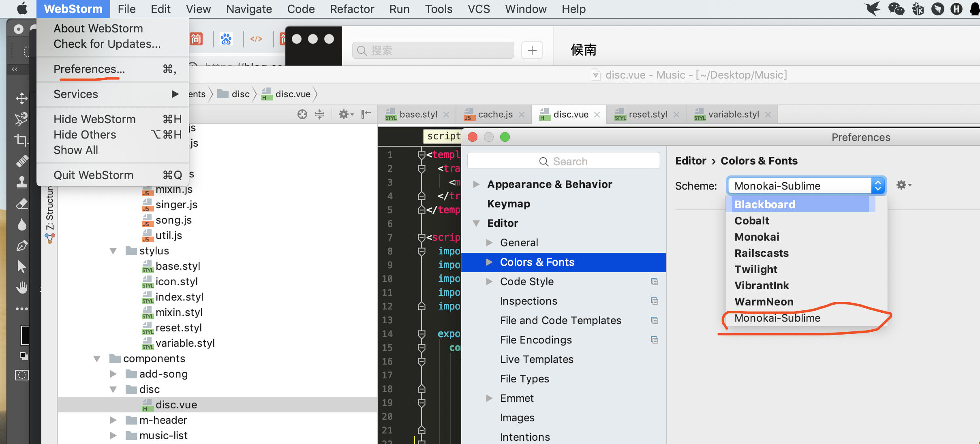Open project panel gear settings menu
980x444 pixels.
[345, 114]
